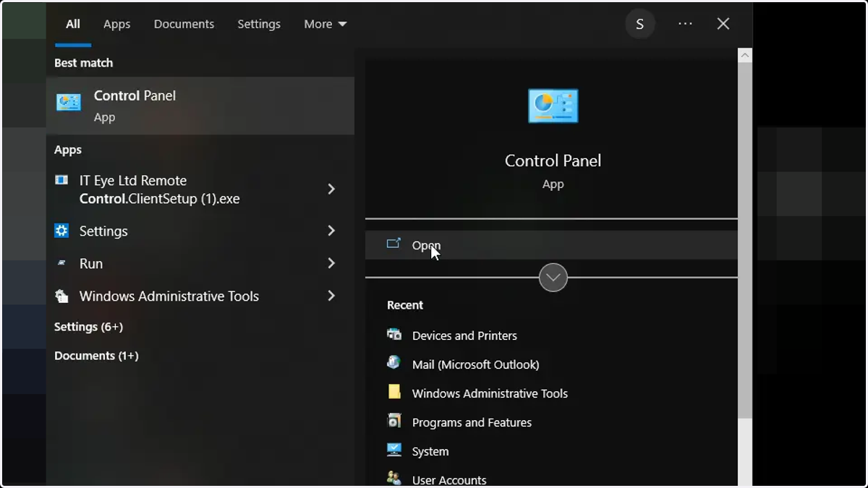Screen dimensions: 868x488
Task: Show Documents (1+) results
Action: [96, 356]
